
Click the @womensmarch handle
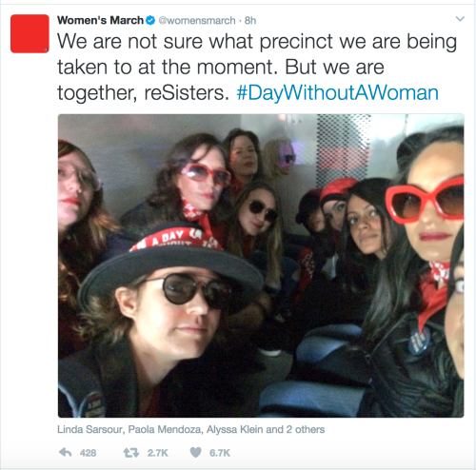pos(197,21)
